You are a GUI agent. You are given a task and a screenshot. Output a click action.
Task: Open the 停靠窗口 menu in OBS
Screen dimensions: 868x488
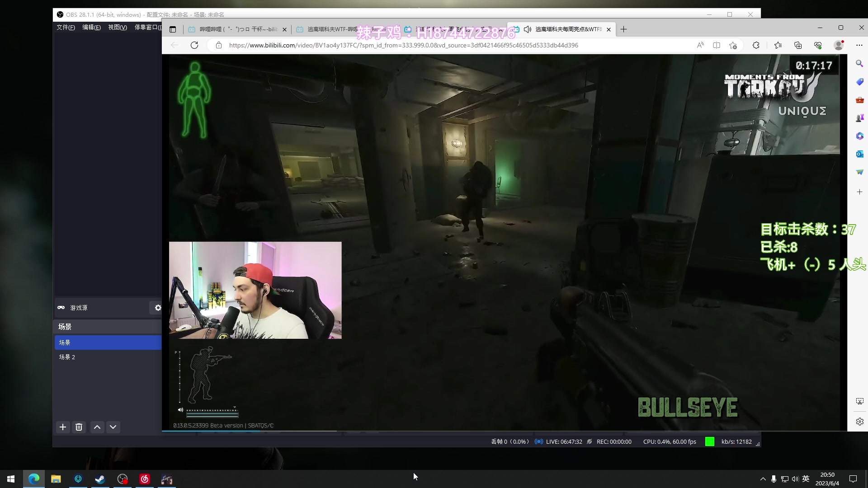point(147,28)
